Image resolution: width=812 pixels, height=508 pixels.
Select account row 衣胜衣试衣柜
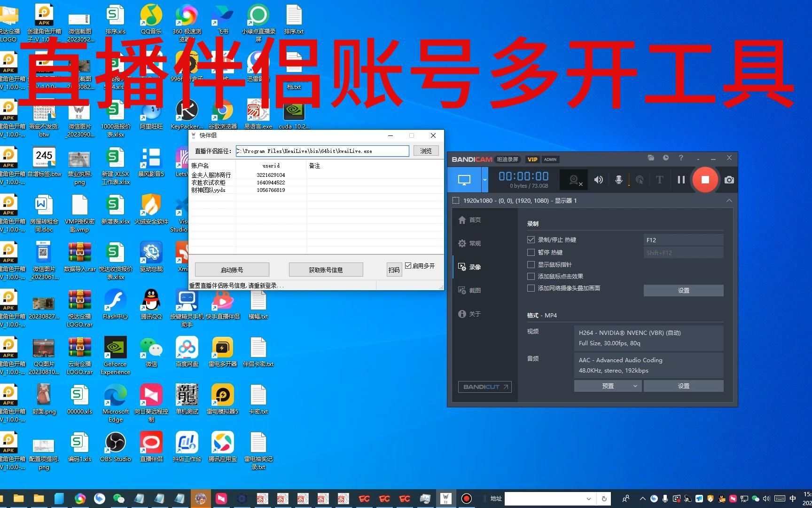pos(316,183)
